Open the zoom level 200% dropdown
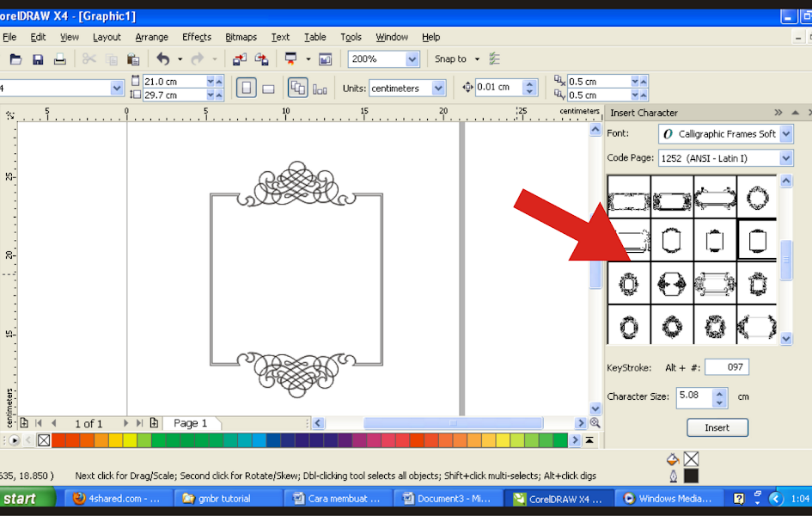812x516 pixels. click(x=412, y=59)
